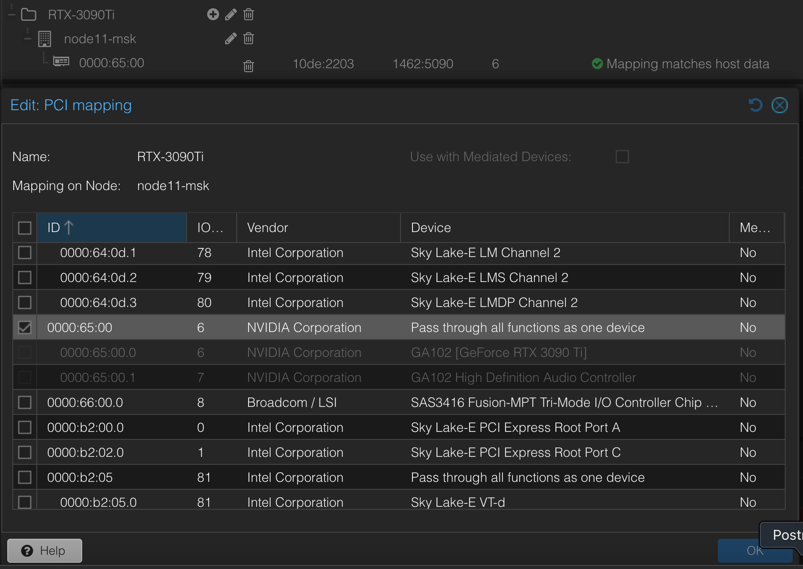Screen dimensions: 803x569
Task: Delete the RTX-3090Ti mapping via trash icon
Action: 249,14
